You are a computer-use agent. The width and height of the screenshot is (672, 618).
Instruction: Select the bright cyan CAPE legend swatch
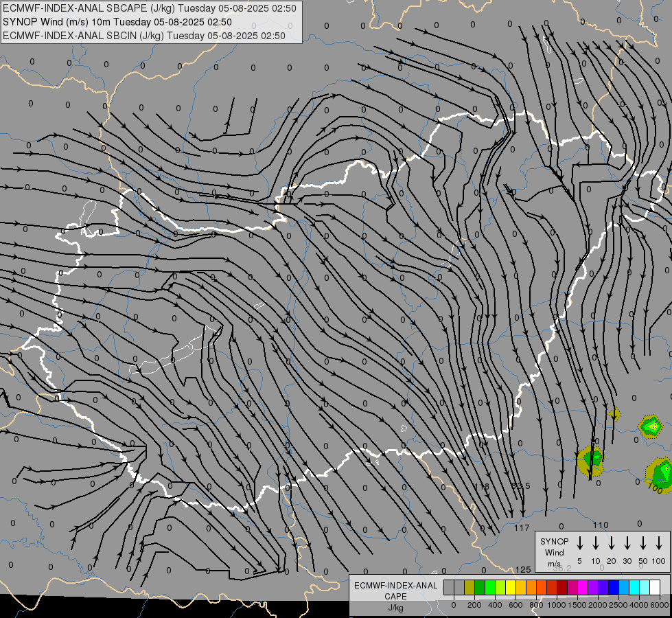pos(635,587)
